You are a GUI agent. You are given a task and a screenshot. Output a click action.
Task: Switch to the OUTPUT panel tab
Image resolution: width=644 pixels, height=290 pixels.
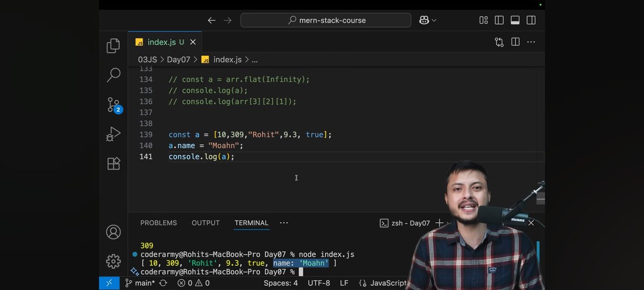pyautogui.click(x=206, y=223)
